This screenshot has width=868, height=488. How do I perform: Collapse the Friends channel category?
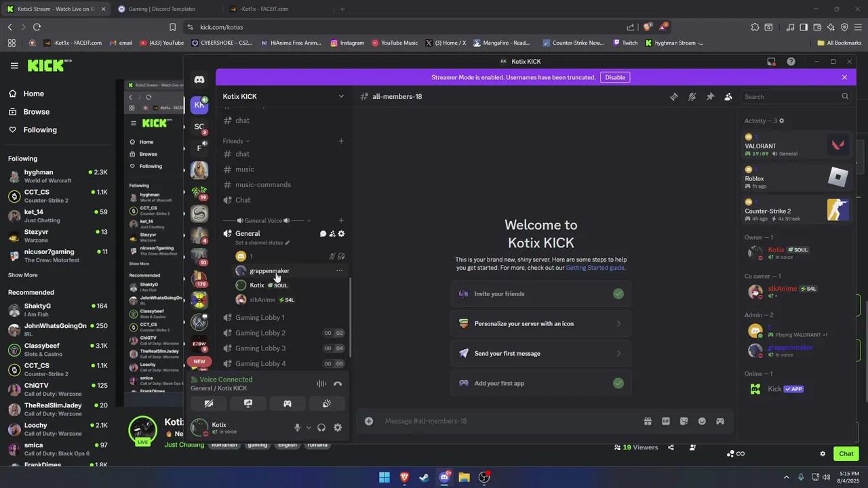tap(236, 141)
